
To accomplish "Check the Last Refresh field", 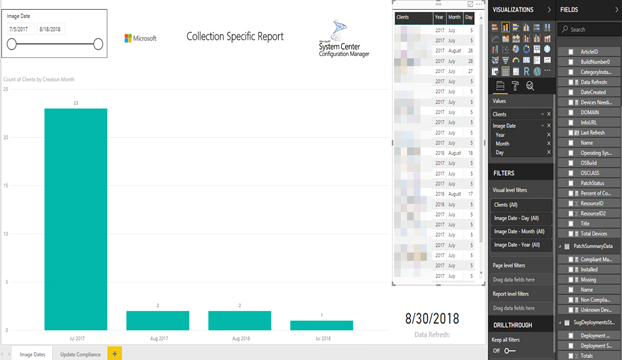I will (571, 132).
